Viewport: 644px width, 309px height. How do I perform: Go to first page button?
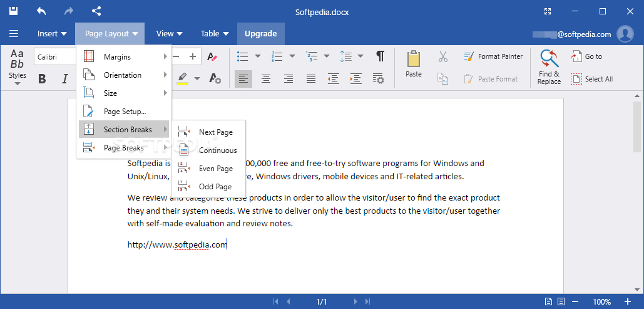click(x=275, y=301)
